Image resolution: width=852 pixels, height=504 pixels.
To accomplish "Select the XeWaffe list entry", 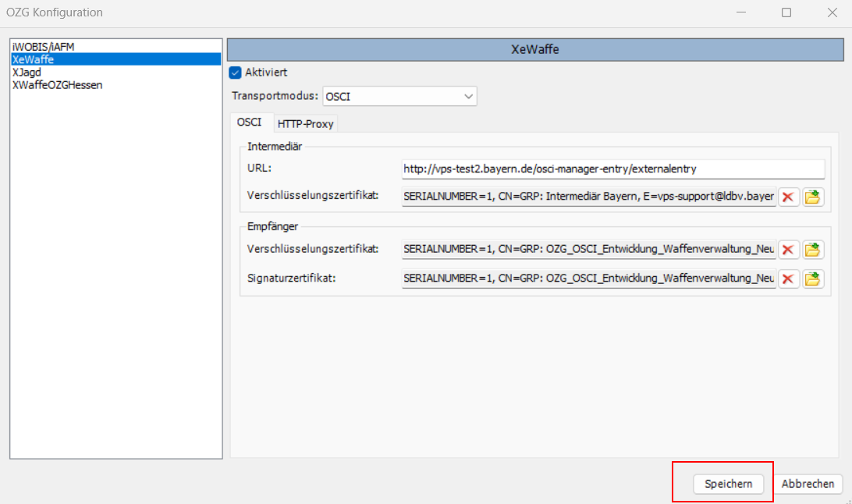I will click(34, 59).
